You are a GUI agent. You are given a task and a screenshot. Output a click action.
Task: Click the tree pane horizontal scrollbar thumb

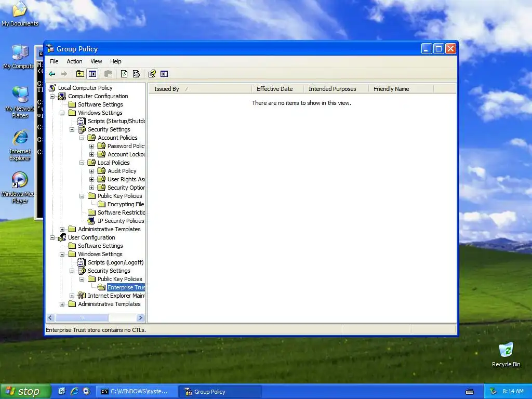(82, 318)
